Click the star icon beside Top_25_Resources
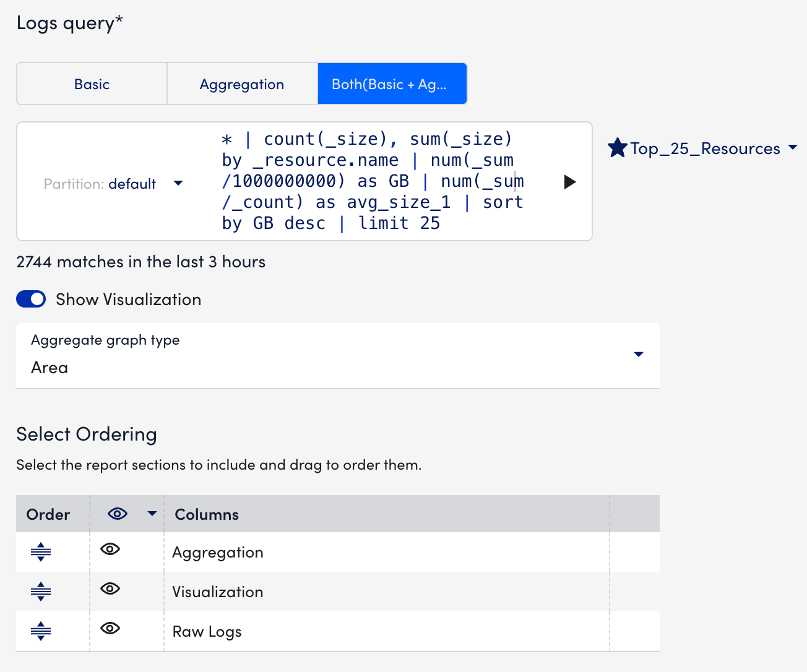The height and width of the screenshot is (672, 807). pyautogui.click(x=617, y=148)
